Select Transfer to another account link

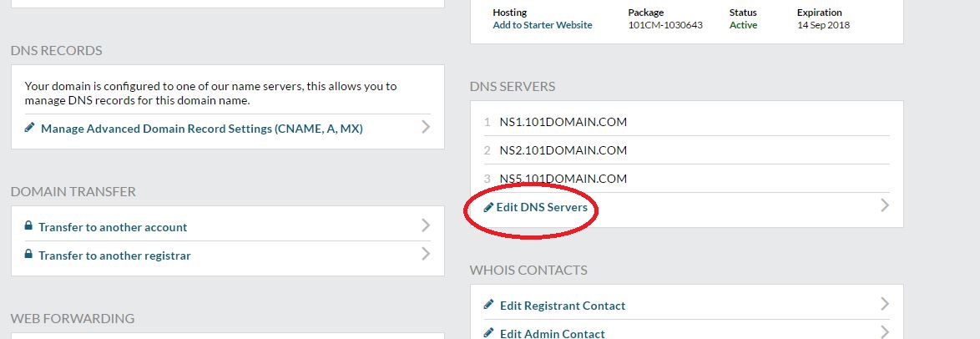114,227
